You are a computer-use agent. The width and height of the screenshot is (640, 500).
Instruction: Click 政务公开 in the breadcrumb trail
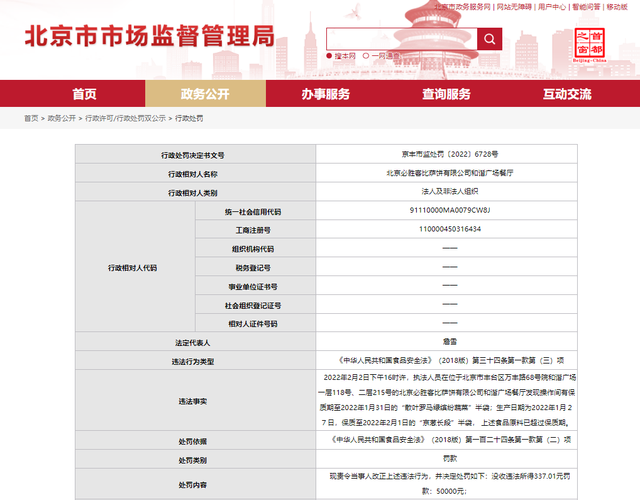62,119
